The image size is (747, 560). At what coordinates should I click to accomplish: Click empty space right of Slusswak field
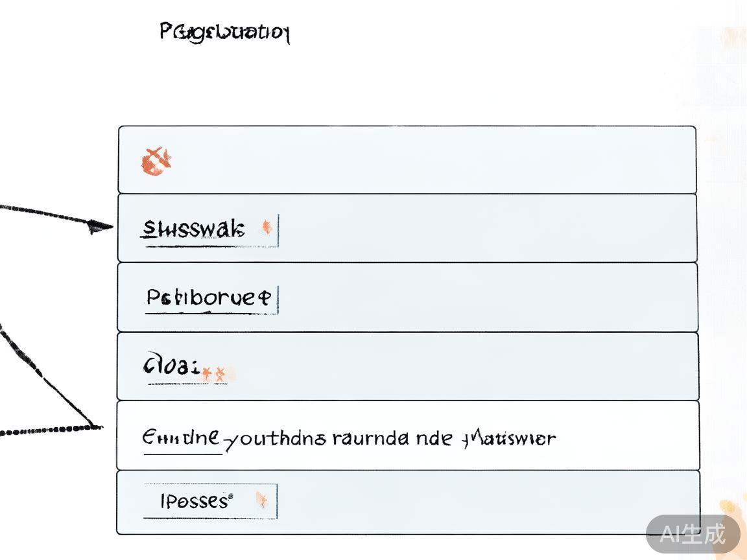coord(486,228)
